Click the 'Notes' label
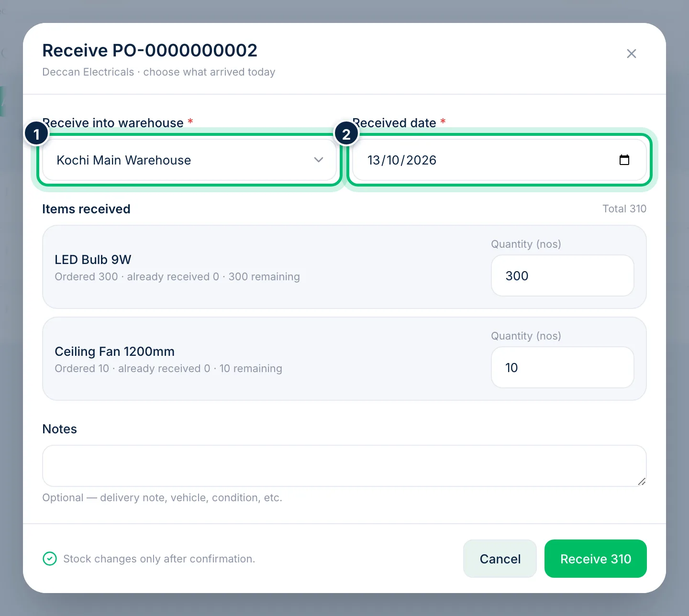This screenshot has height=616, width=689. (x=60, y=429)
